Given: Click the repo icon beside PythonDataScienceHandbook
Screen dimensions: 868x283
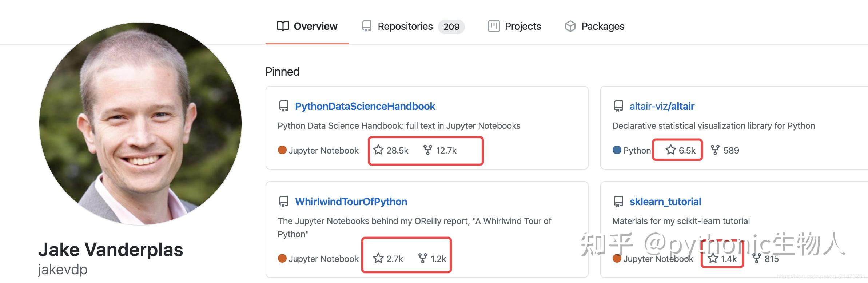Looking at the screenshot, I should pos(283,106).
